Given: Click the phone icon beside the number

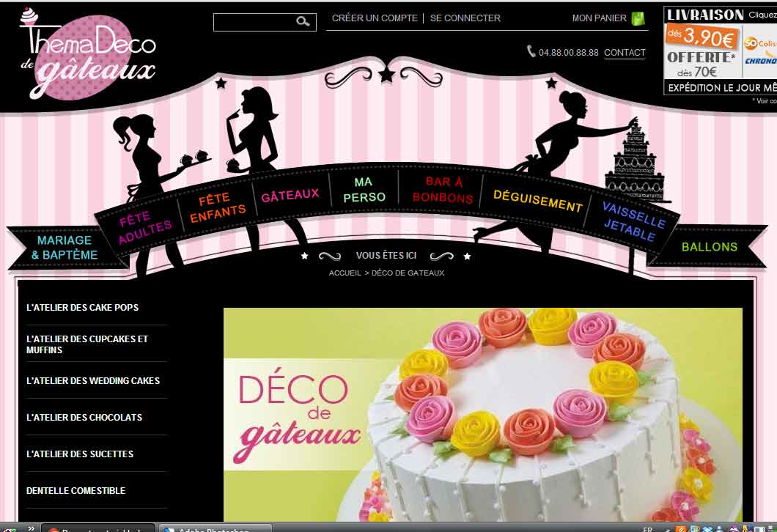Looking at the screenshot, I should [x=531, y=52].
